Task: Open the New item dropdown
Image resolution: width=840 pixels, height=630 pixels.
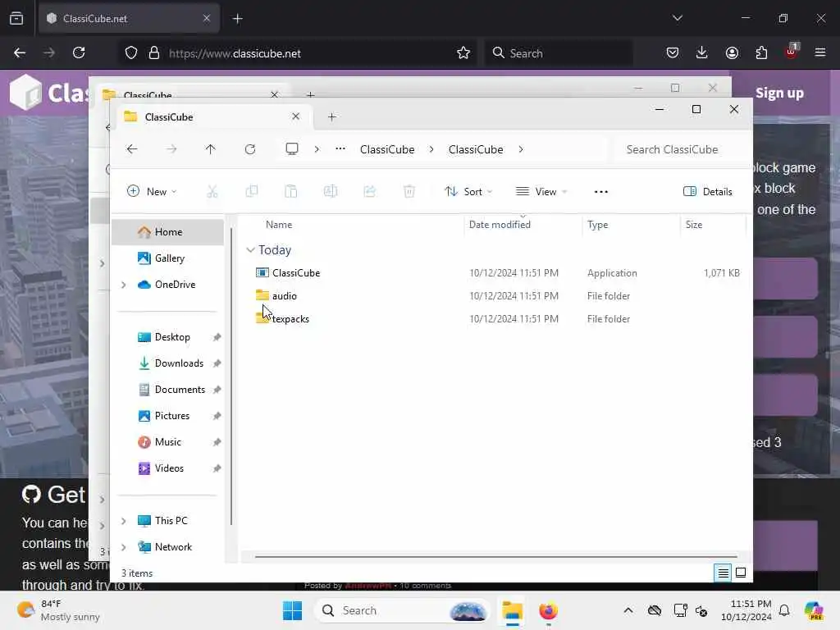Action: click(x=152, y=191)
